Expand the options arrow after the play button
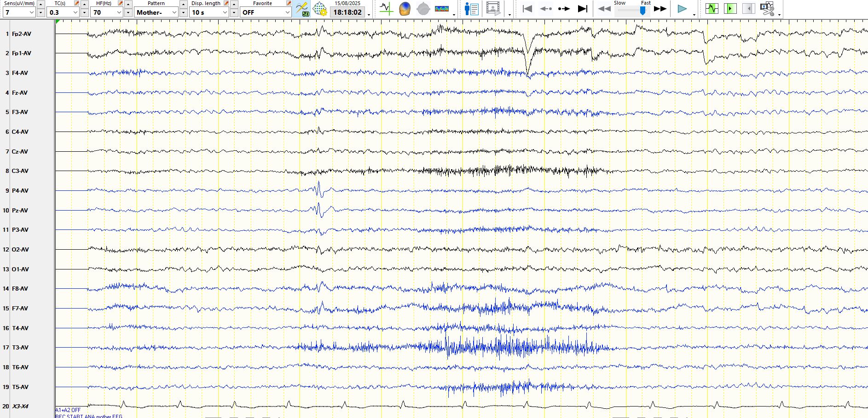 click(694, 15)
